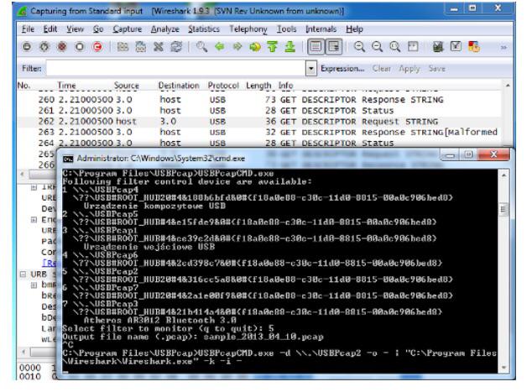Screen dimensions: 532x392
Task: Edit display filters from the toolbar
Action: click(456, 46)
